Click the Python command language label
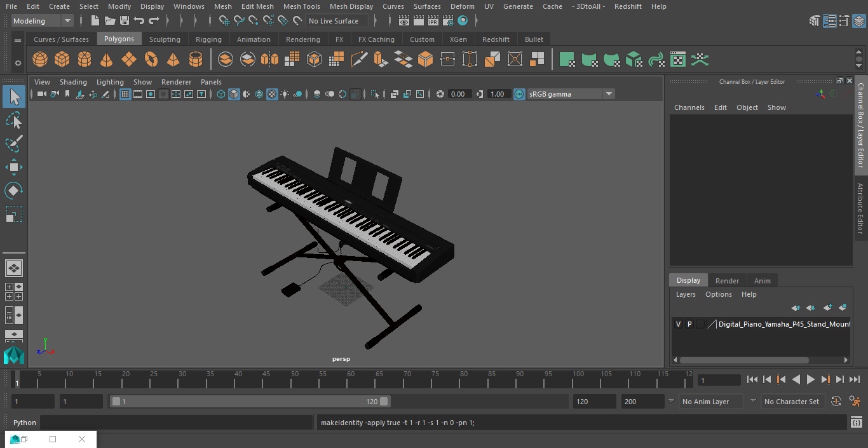This screenshot has width=868, height=448. (25, 423)
